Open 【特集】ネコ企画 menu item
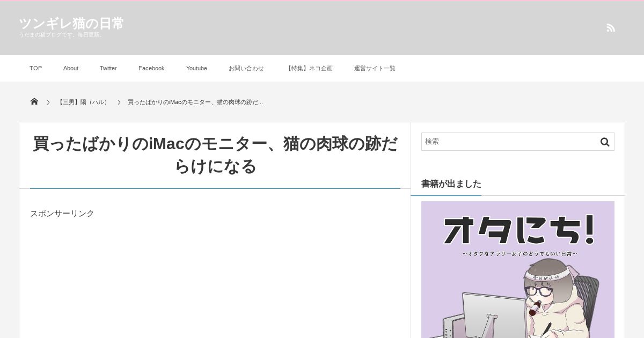Image resolution: width=644 pixels, height=338 pixels. point(309,68)
